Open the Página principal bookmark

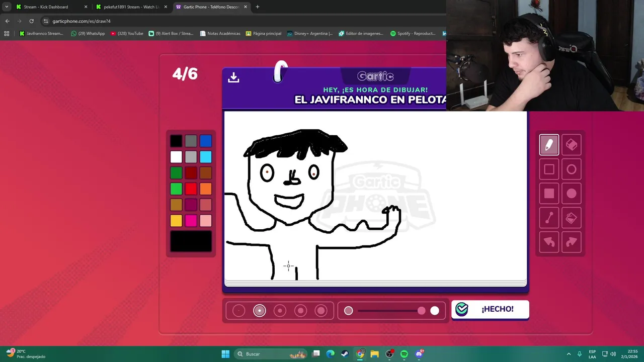264,34
